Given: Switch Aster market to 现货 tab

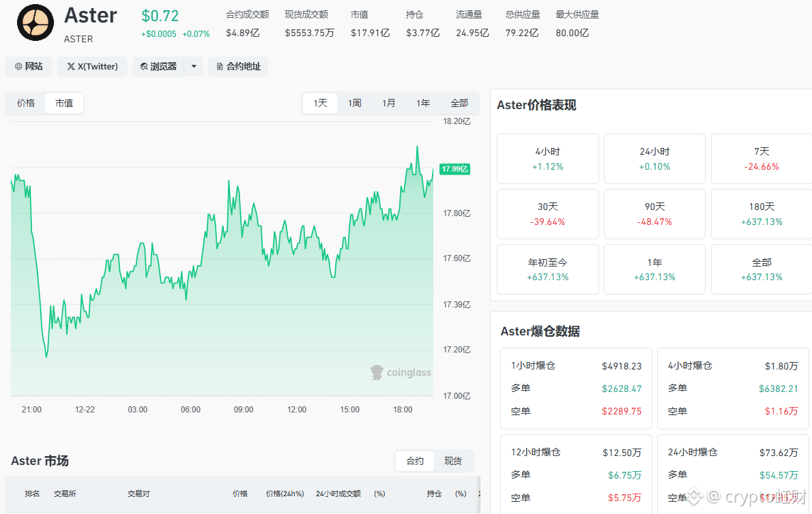Looking at the screenshot, I should coord(453,461).
